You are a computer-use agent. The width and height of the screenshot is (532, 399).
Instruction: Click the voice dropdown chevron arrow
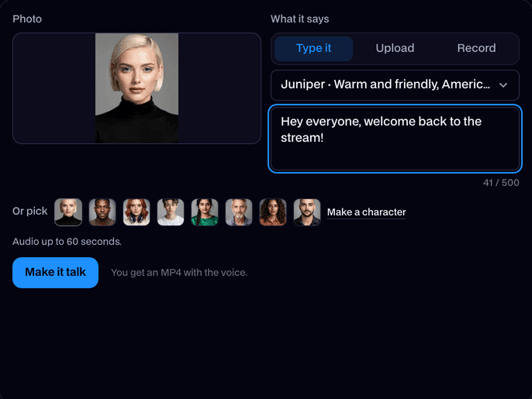503,85
